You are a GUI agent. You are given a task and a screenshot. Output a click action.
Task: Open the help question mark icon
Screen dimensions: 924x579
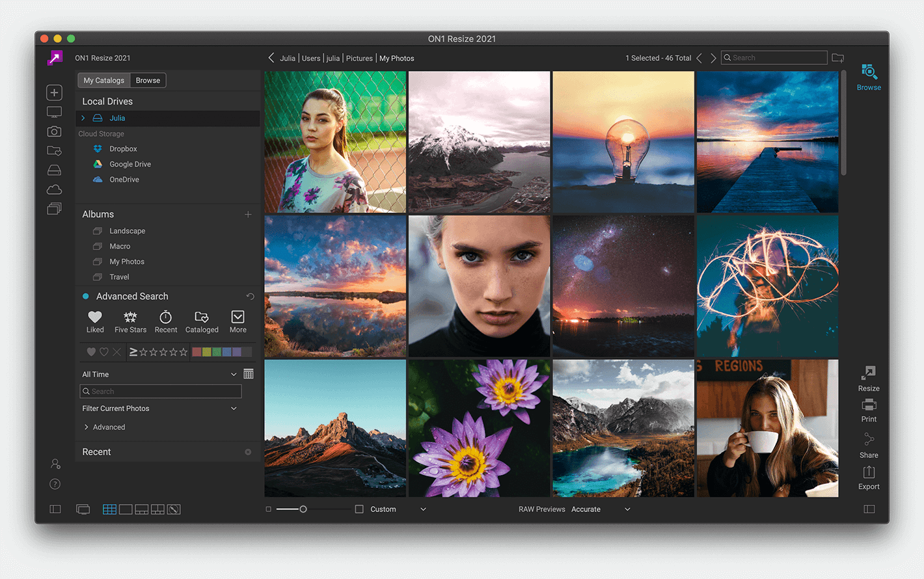[x=55, y=484]
